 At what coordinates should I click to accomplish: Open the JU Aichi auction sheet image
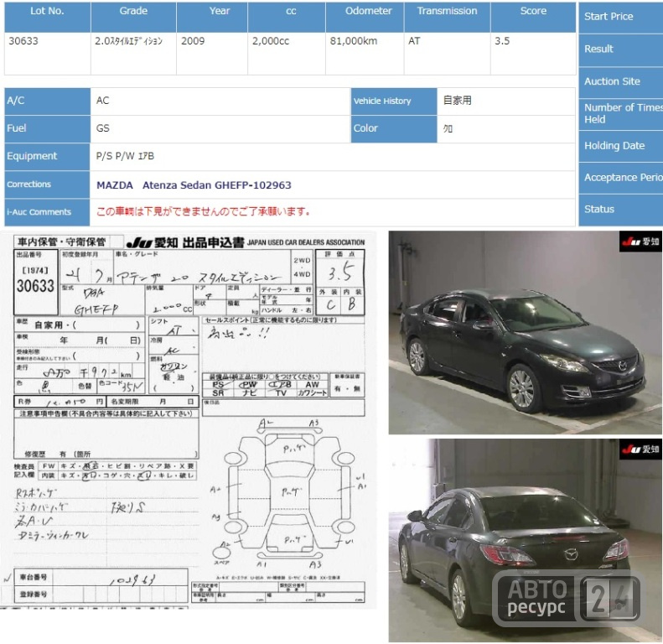(188, 420)
